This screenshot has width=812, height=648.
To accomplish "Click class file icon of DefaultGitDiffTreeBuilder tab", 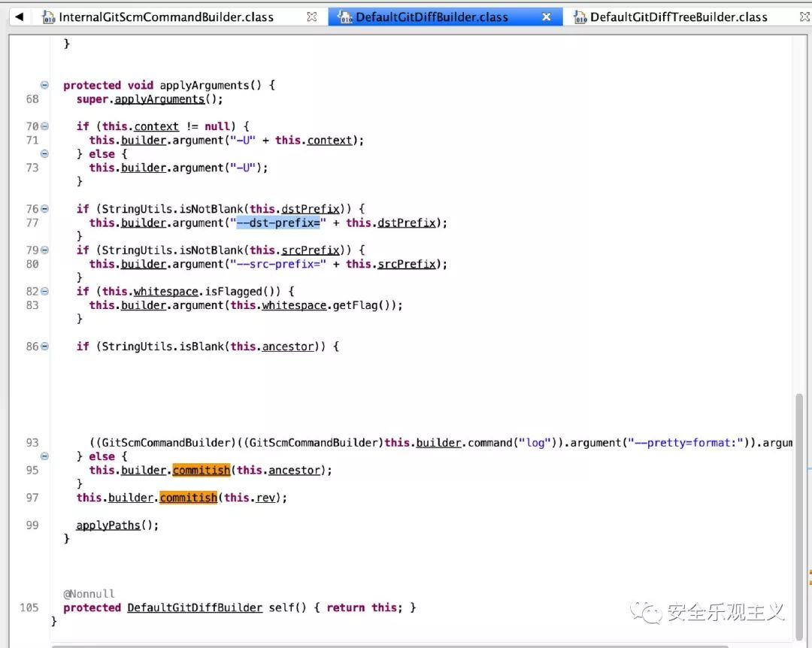I will click(x=580, y=17).
